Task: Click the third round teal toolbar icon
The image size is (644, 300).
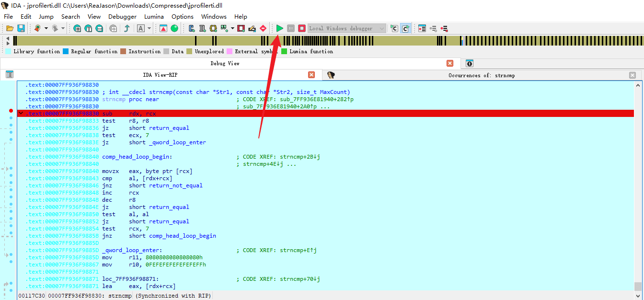Action: [x=99, y=28]
